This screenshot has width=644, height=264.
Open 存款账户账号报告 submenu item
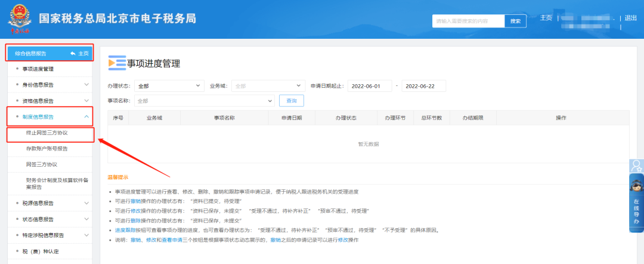(x=47, y=149)
